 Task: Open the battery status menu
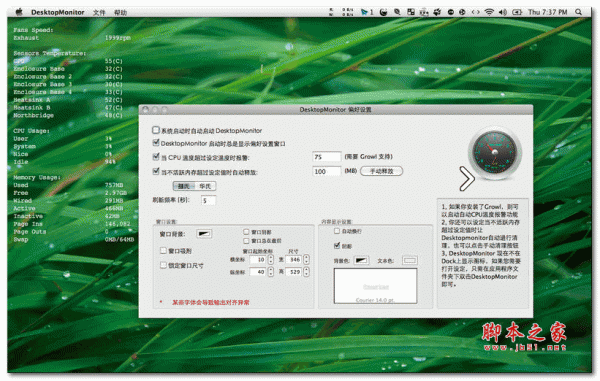(517, 12)
